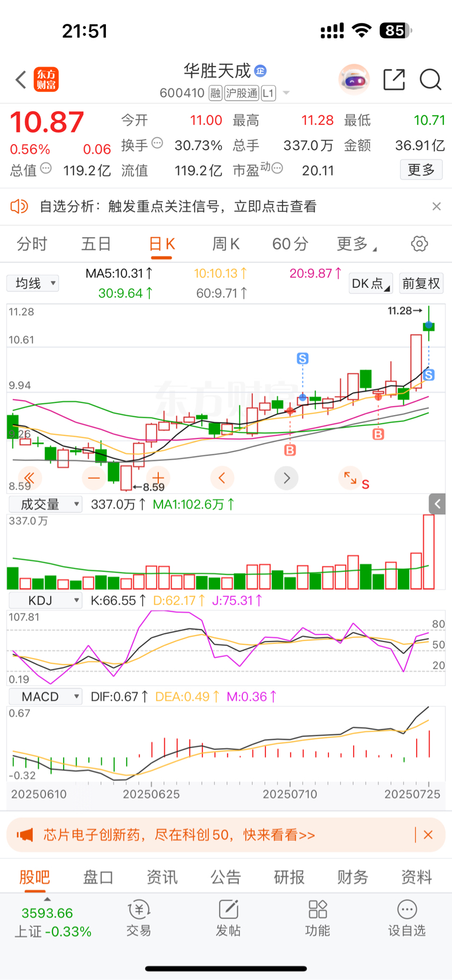Switch to 周K chart tab
The width and height of the screenshot is (452, 980).
coord(226,244)
